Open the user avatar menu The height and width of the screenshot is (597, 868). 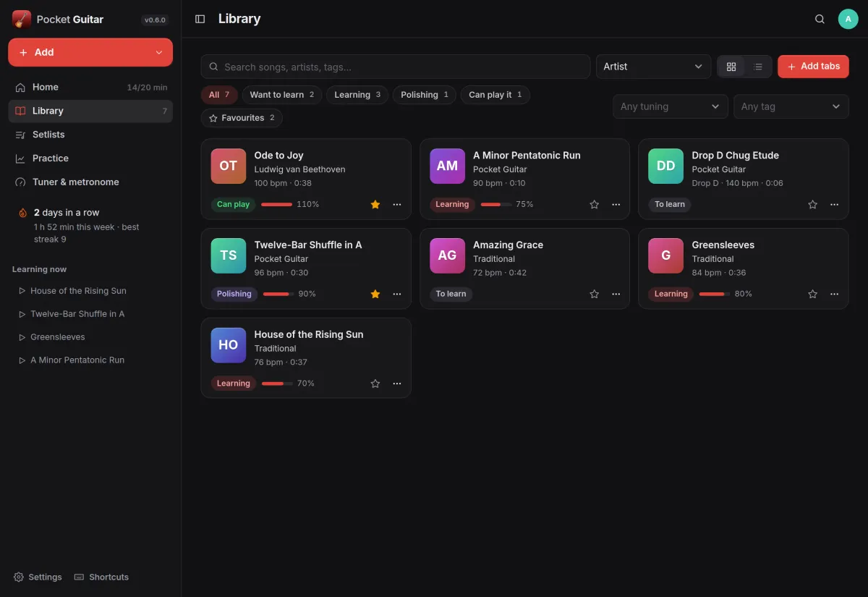coord(848,19)
